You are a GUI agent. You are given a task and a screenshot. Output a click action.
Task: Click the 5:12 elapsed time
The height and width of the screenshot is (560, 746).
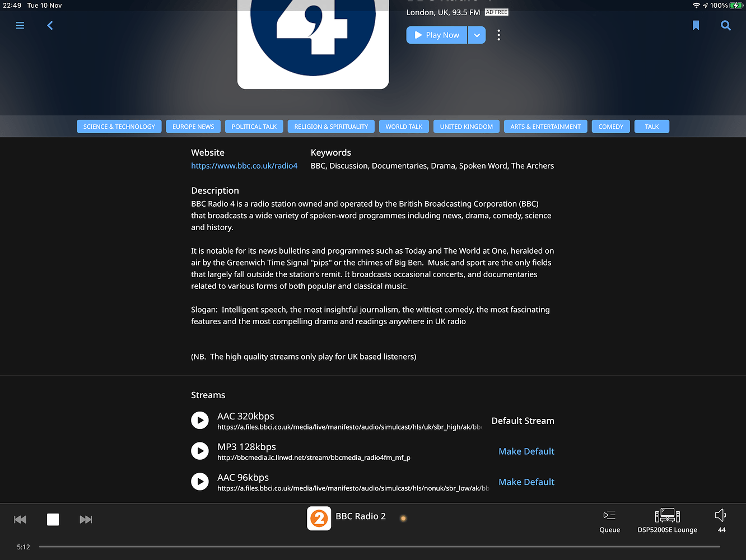pos(24,547)
